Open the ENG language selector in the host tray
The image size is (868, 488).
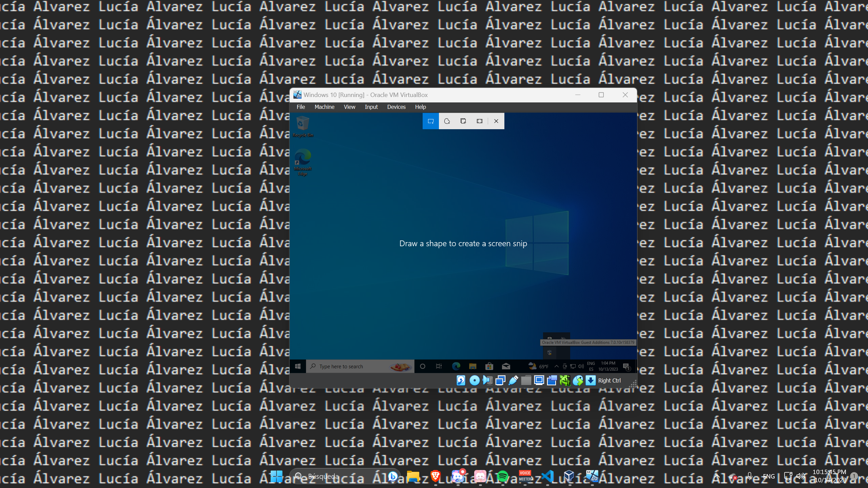(x=769, y=476)
